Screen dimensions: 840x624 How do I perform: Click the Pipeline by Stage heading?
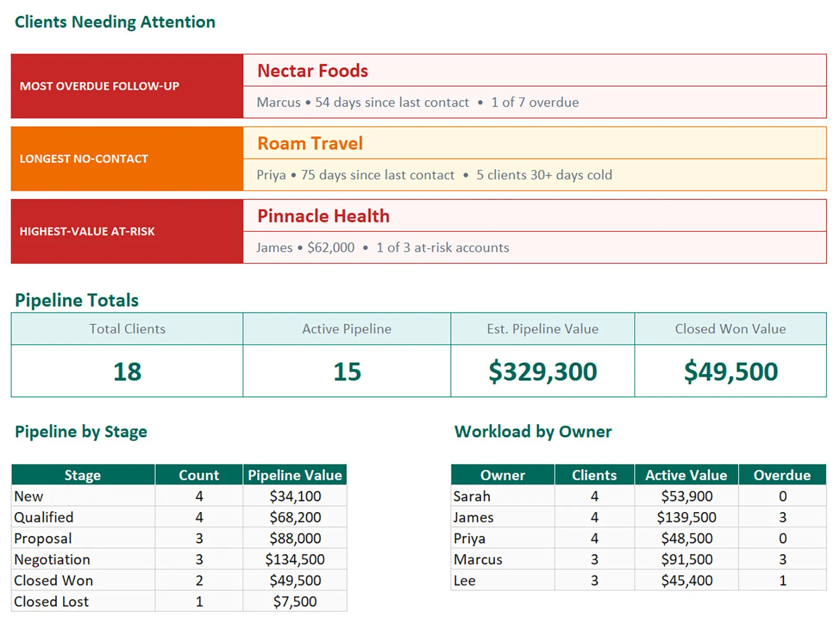point(80,431)
